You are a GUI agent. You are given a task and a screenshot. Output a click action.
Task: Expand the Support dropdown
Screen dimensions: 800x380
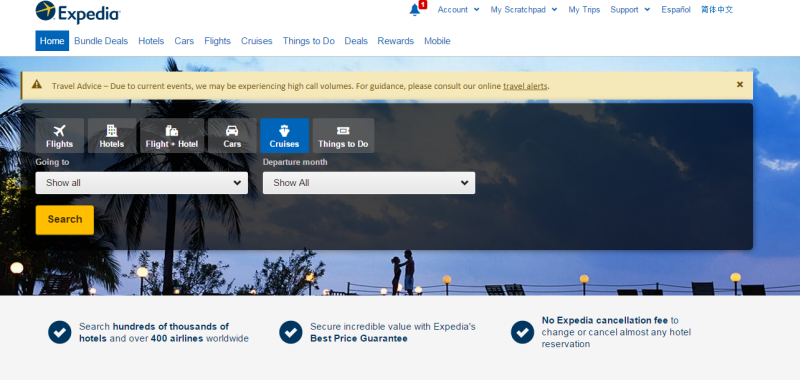(630, 10)
